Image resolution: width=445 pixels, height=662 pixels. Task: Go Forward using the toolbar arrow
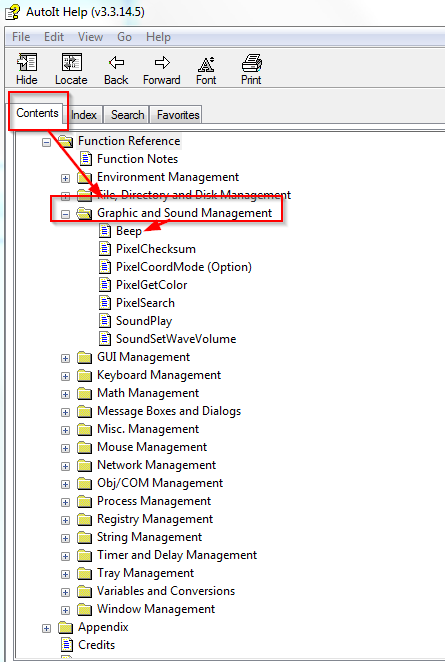pos(162,63)
